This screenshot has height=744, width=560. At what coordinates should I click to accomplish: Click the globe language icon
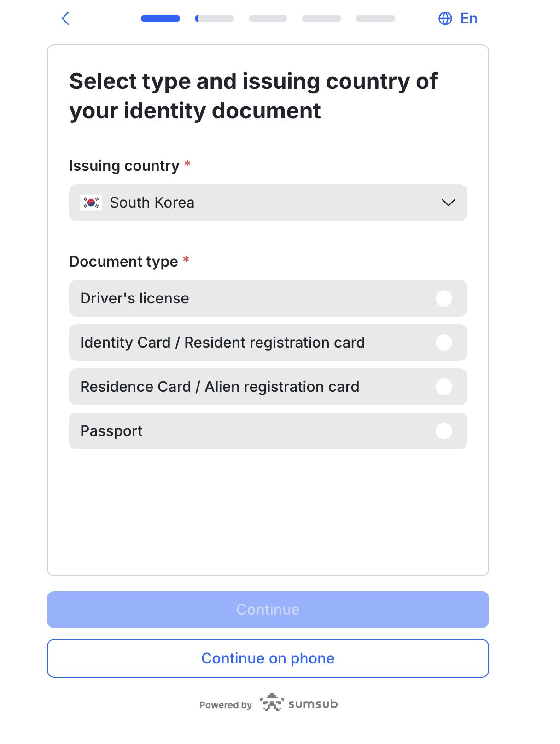[x=445, y=18]
